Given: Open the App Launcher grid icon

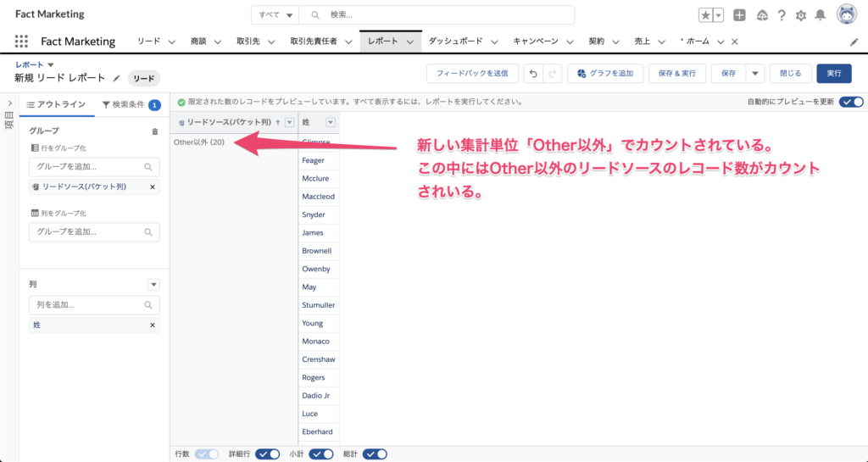Looking at the screenshot, I should tap(21, 42).
